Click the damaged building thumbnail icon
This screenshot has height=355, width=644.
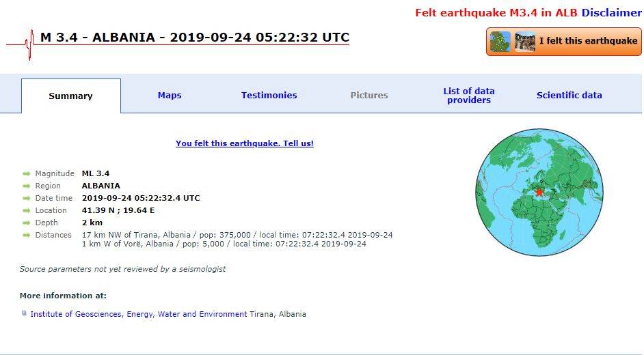pyautogui.click(x=525, y=42)
